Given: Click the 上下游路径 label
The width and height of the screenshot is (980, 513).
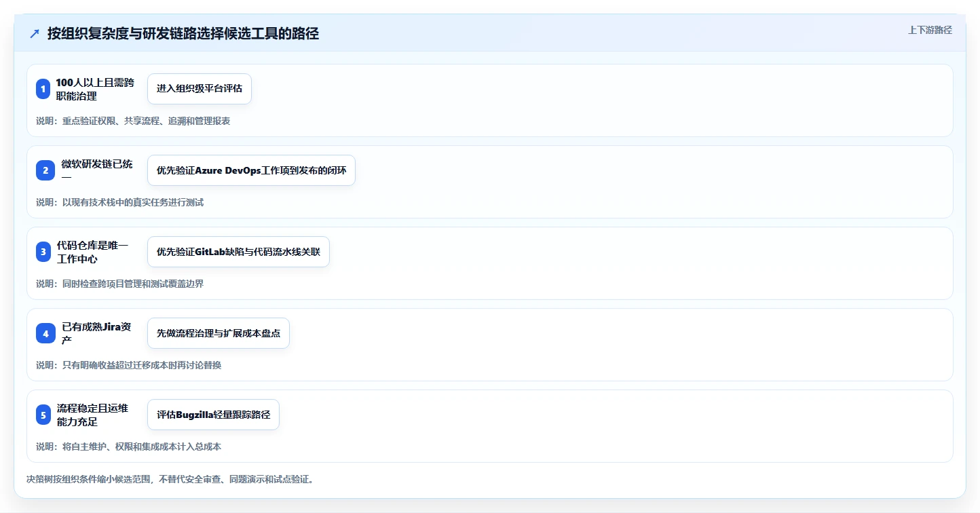Looking at the screenshot, I should point(930,30).
